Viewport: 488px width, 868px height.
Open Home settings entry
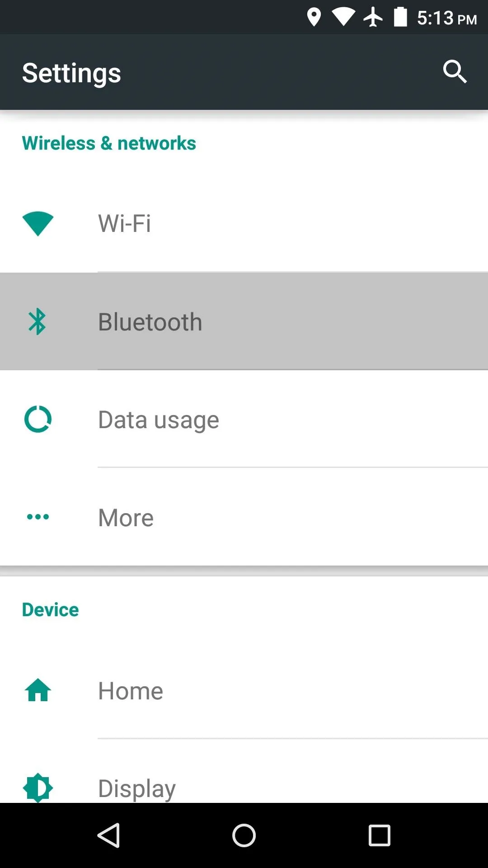pos(244,690)
